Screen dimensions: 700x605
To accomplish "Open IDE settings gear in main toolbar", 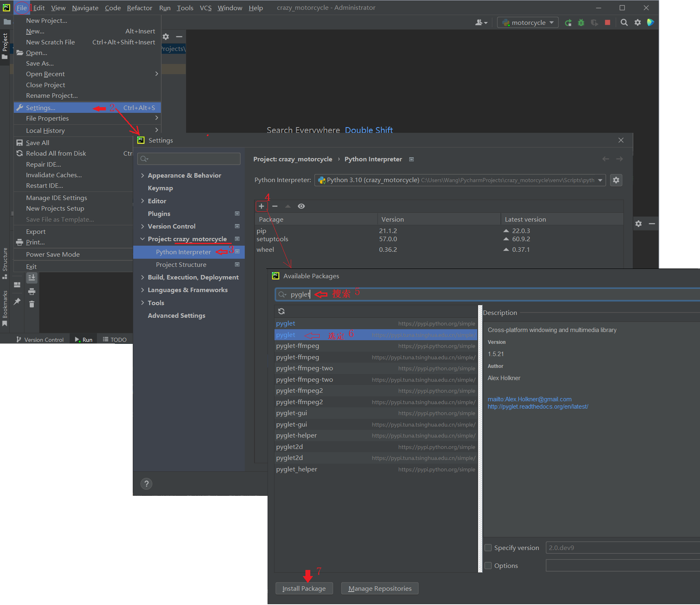I will [x=638, y=22].
